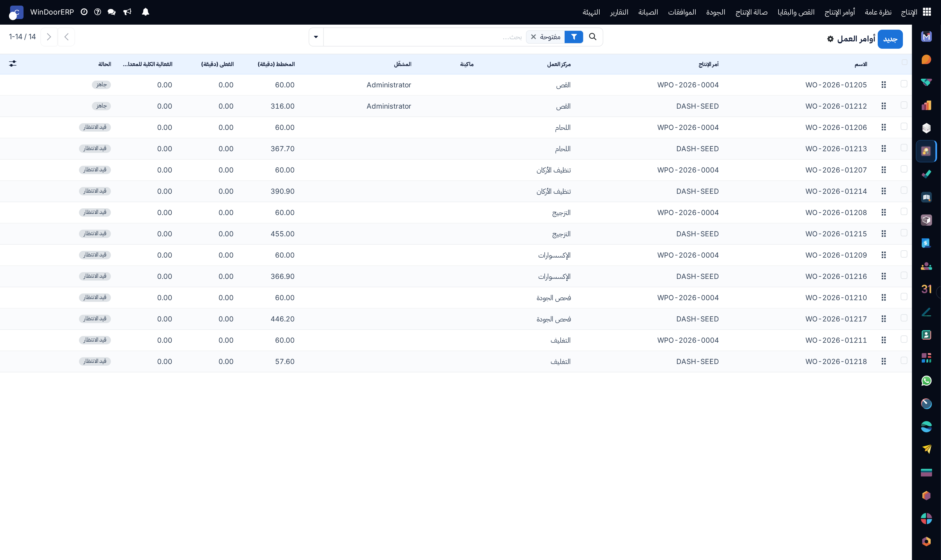The height and width of the screenshot is (560, 941).
Task: Open the work orders gear settings icon
Action: point(830,39)
